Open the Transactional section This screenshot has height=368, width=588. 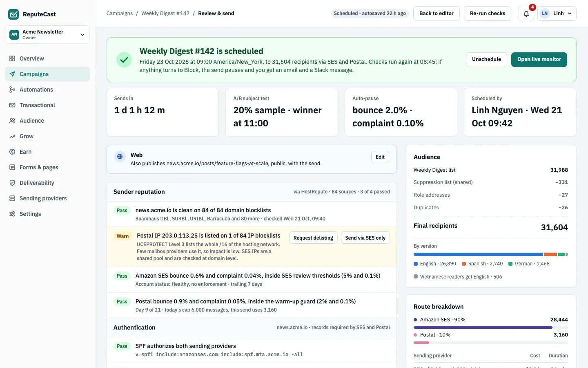click(47, 105)
